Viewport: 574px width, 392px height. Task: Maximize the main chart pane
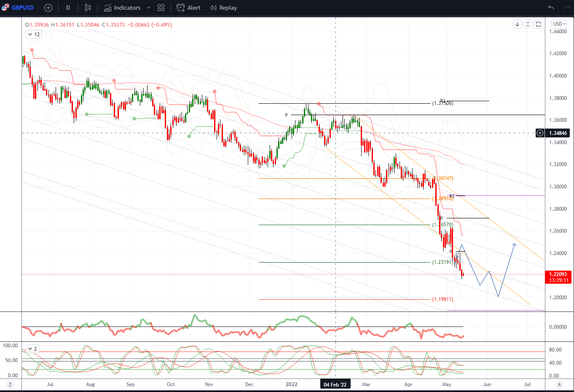coord(538,24)
